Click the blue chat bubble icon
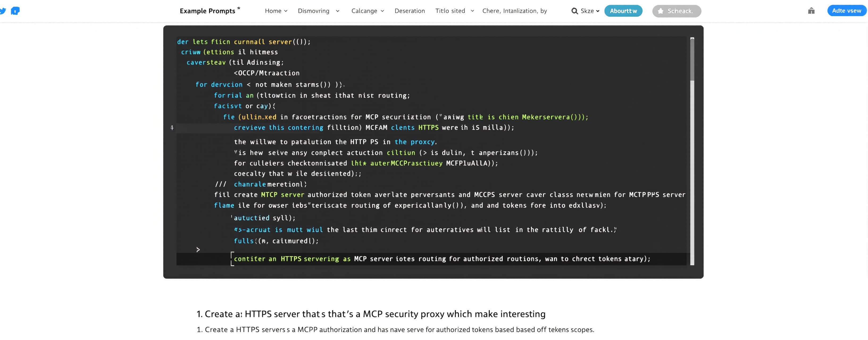Image resolution: width=868 pixels, height=340 pixels. [15, 11]
